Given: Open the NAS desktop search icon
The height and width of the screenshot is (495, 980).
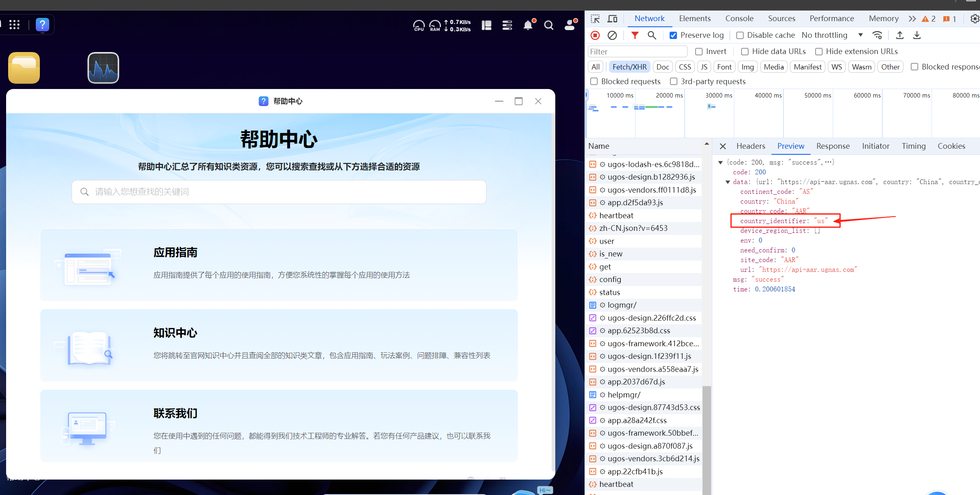Looking at the screenshot, I should [549, 25].
